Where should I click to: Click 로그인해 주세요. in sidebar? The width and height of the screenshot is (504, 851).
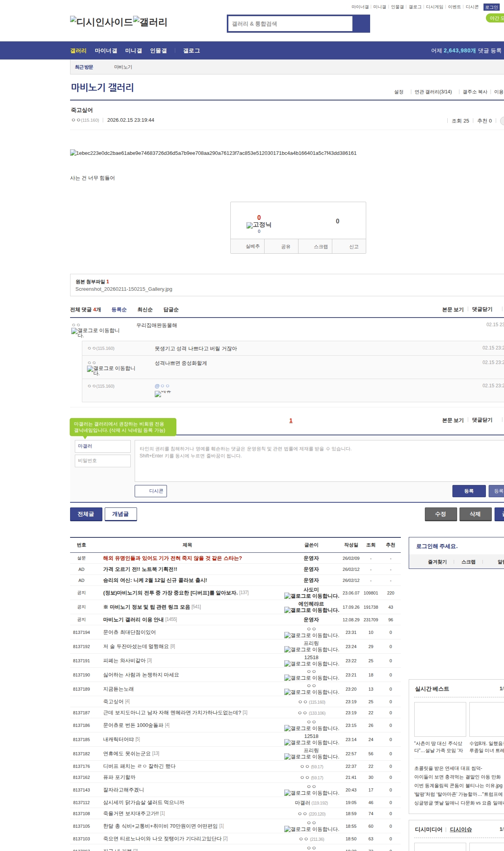437,546
